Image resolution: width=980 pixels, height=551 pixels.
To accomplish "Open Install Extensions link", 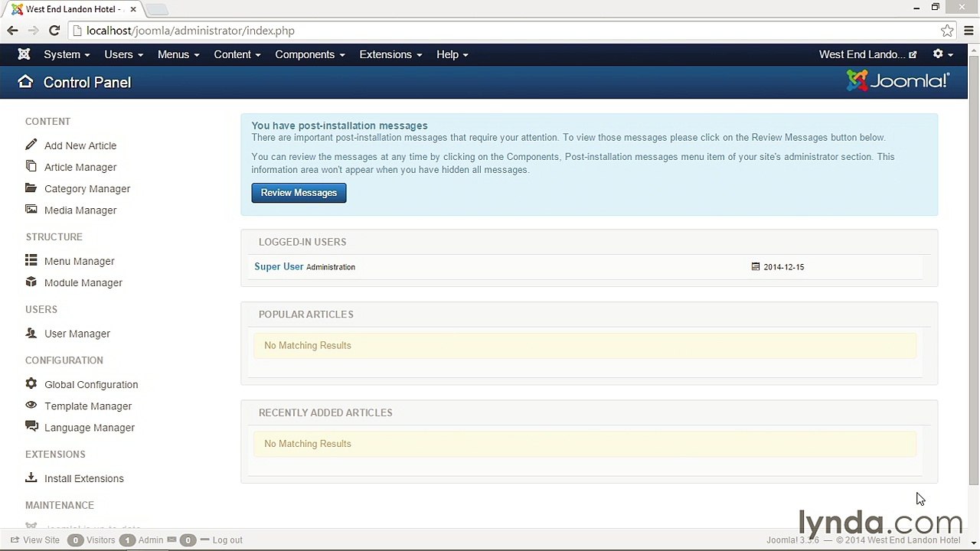I will pyautogui.click(x=84, y=478).
